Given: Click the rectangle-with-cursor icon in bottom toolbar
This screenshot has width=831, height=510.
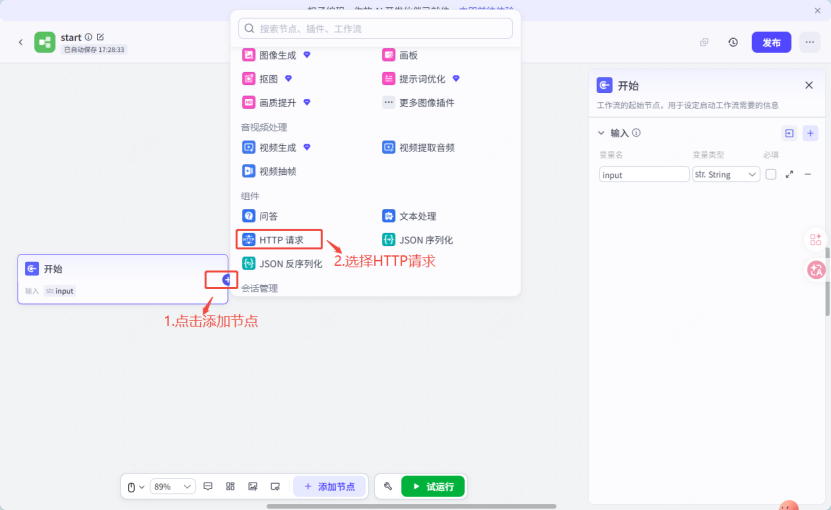Looking at the screenshot, I should click(275, 486).
